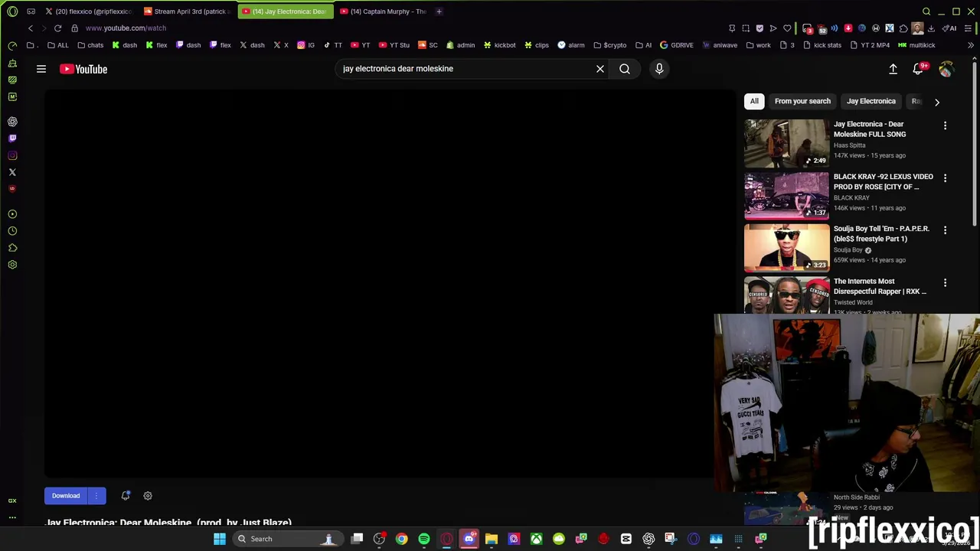Viewport: 980px width, 551px height.
Task: Open Discord from the taskbar
Action: [469, 539]
